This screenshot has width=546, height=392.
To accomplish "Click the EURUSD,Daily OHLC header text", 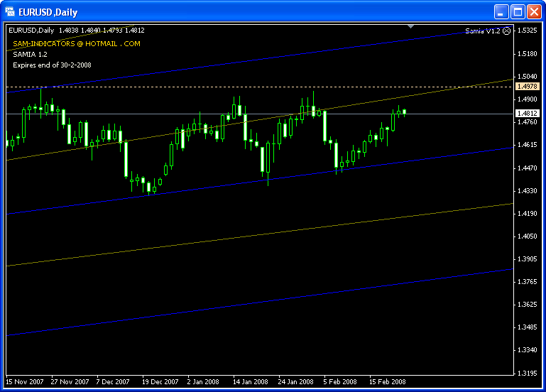I will 77,31.
